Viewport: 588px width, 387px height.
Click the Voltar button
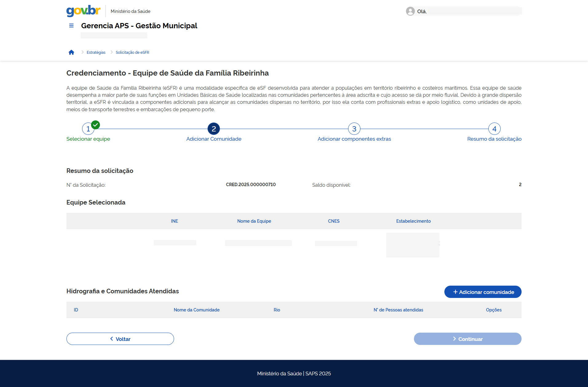(x=120, y=339)
